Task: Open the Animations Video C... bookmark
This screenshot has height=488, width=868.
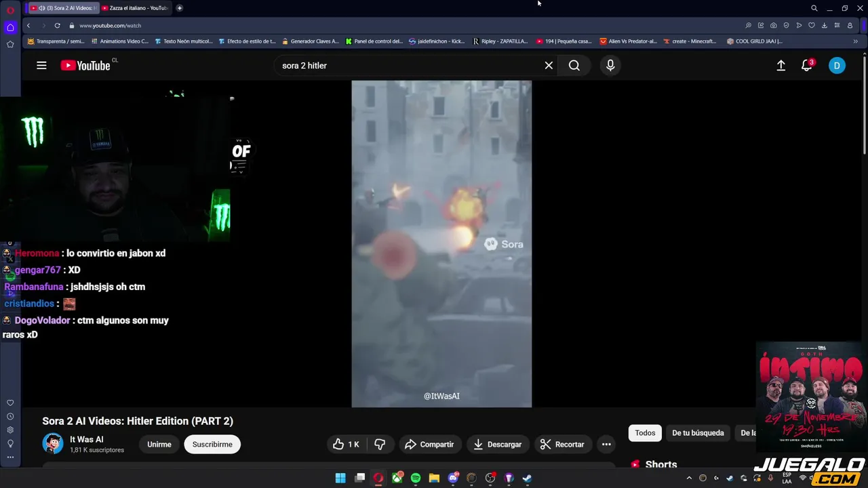Action: [x=119, y=41]
